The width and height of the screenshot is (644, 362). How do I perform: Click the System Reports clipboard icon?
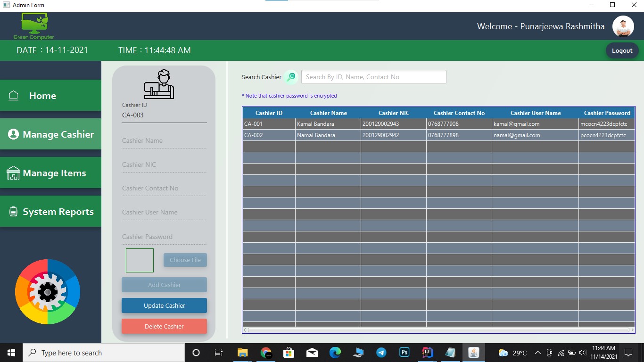(x=13, y=211)
